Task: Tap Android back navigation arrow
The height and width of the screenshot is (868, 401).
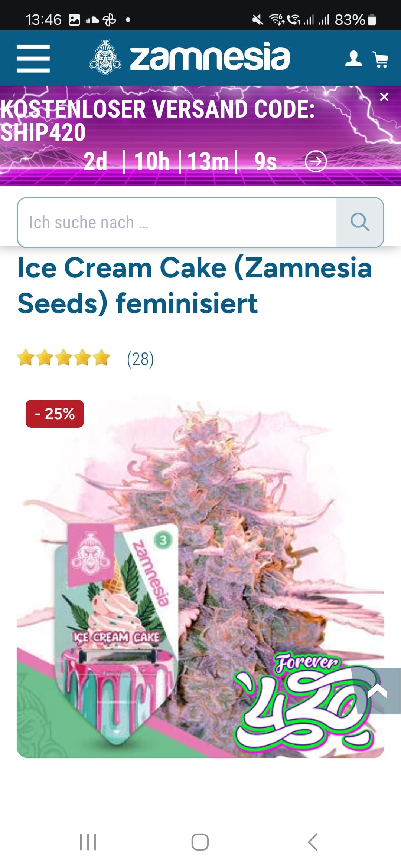Action: point(313,842)
